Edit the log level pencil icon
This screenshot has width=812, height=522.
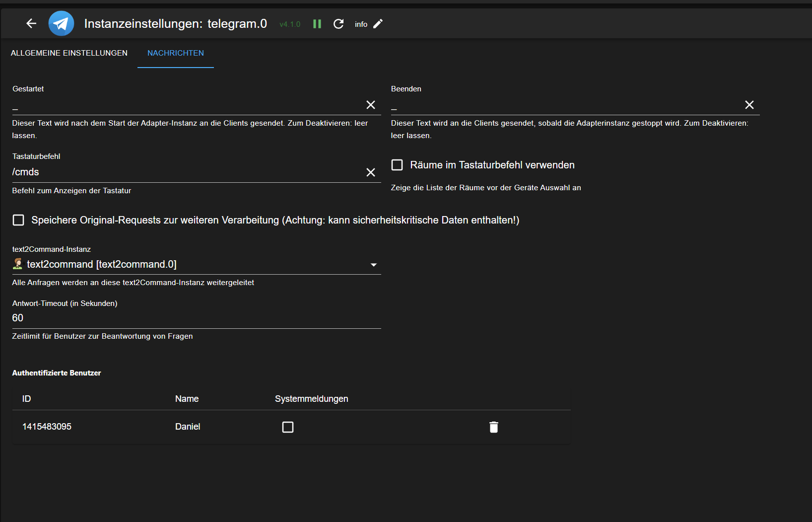click(378, 24)
